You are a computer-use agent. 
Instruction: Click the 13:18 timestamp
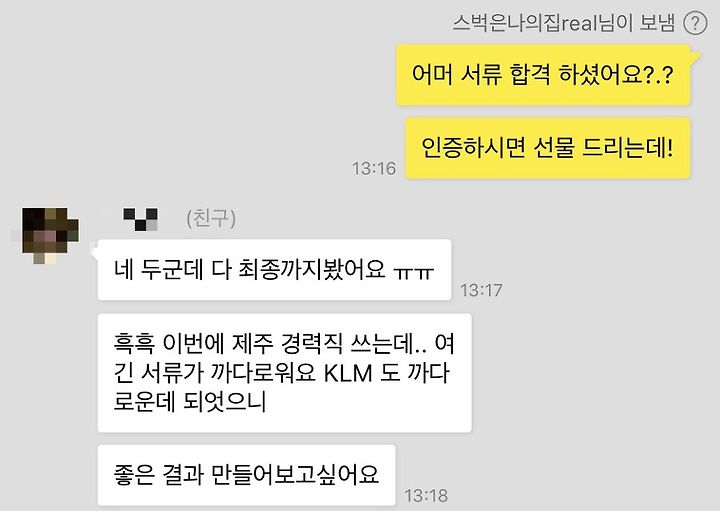[x=426, y=495]
